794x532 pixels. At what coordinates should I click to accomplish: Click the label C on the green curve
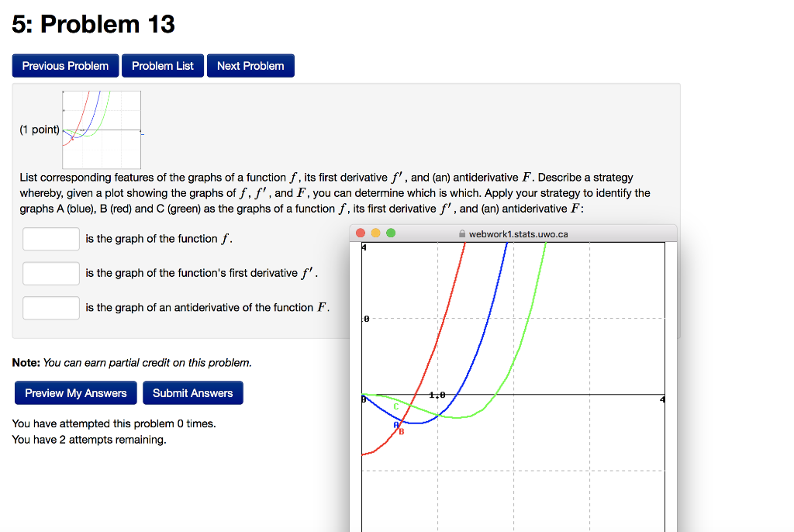click(x=395, y=407)
